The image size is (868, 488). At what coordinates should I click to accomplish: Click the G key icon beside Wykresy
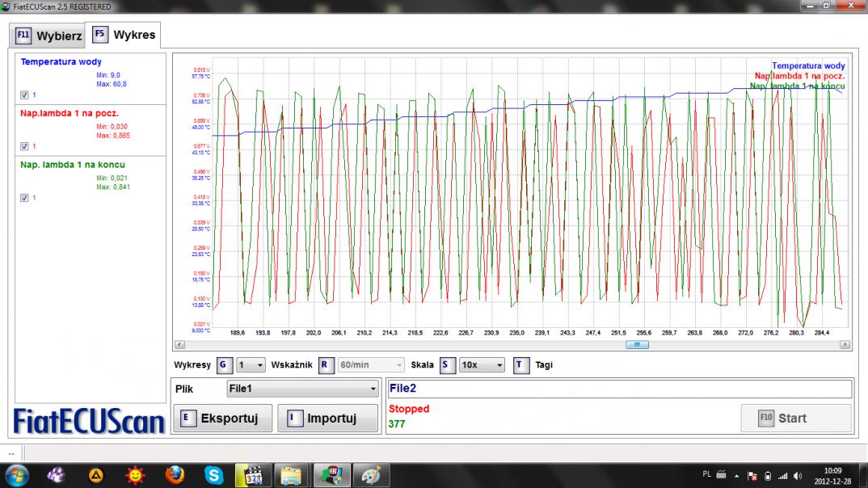click(x=224, y=364)
